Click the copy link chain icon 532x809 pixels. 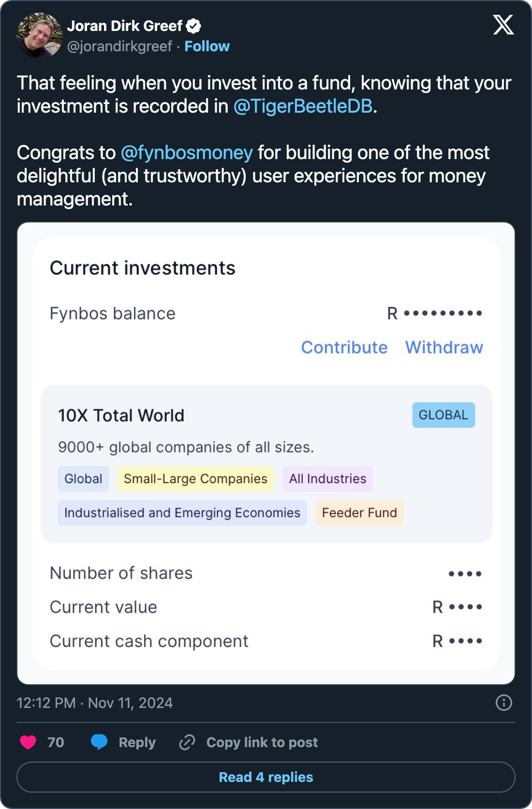tap(187, 742)
